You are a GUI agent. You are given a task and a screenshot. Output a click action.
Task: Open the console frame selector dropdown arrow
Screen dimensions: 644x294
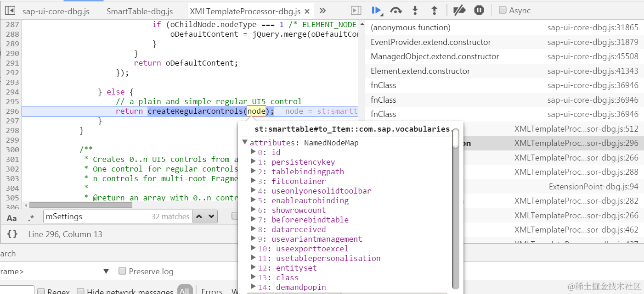tap(107, 271)
